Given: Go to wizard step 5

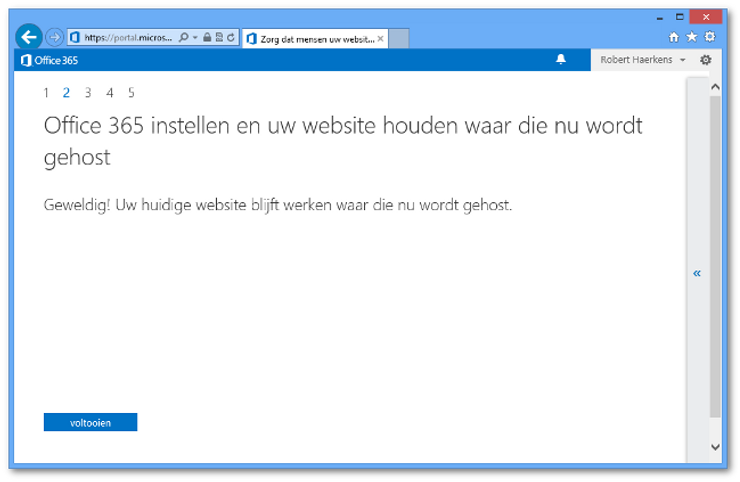Looking at the screenshot, I should pos(131,93).
